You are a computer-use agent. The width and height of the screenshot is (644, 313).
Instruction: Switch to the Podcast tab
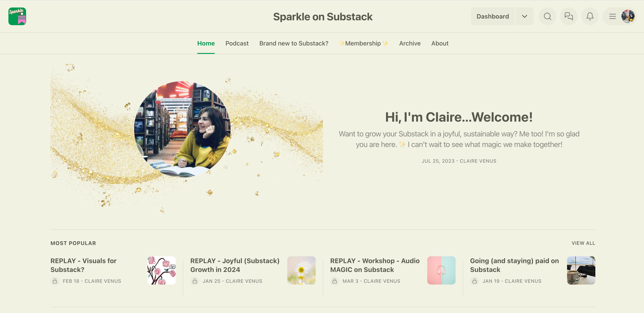(237, 43)
